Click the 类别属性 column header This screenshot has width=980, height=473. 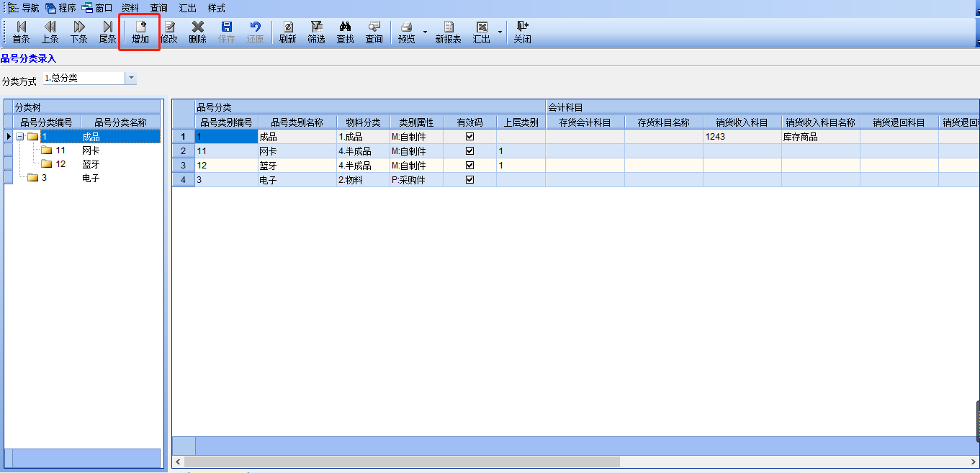click(417, 122)
